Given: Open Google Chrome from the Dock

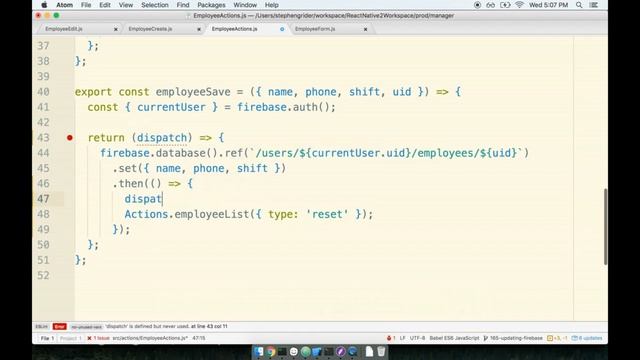Looking at the screenshot, I should point(270,351).
